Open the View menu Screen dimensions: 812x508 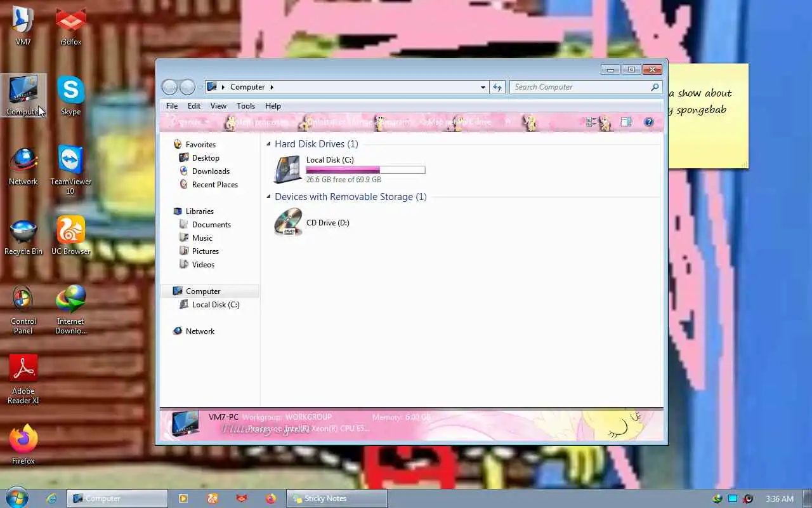(x=218, y=106)
